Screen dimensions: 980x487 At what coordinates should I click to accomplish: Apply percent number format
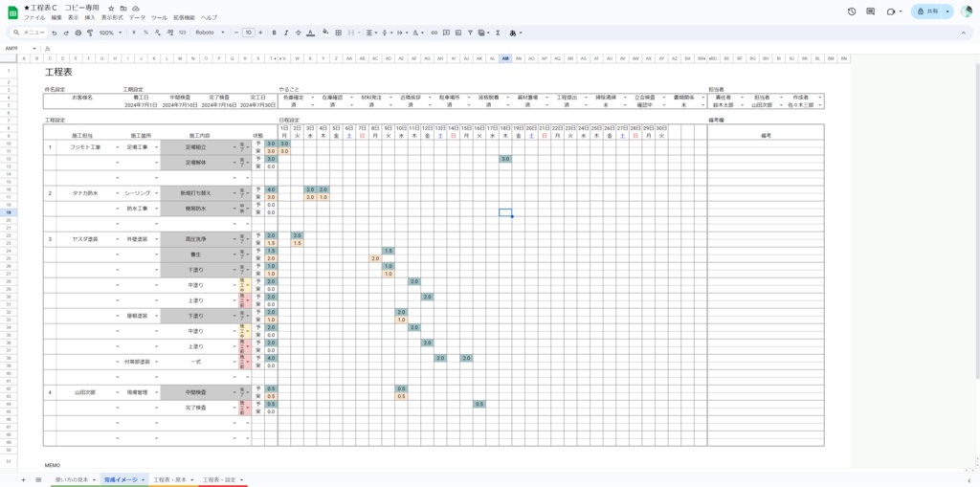coord(145,33)
